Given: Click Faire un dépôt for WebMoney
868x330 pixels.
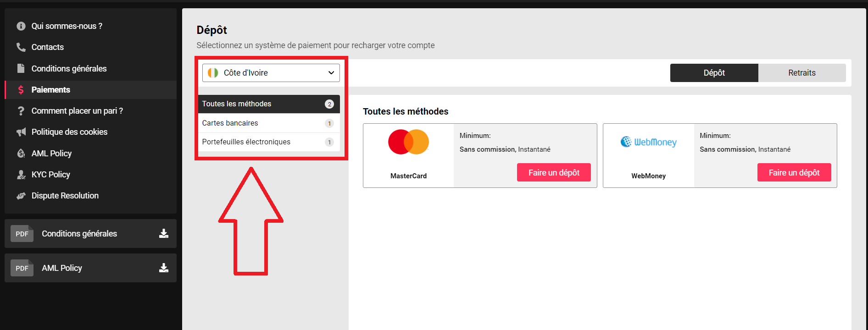Looking at the screenshot, I should (794, 172).
